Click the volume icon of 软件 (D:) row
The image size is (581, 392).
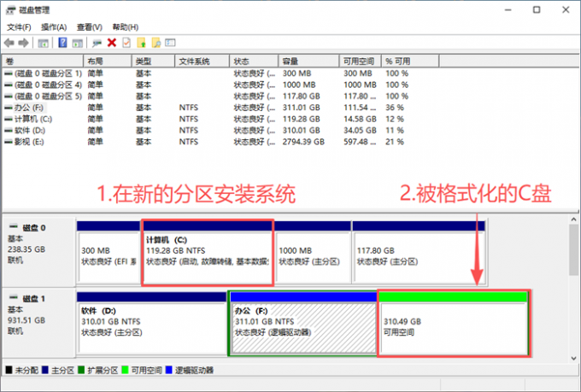9,131
